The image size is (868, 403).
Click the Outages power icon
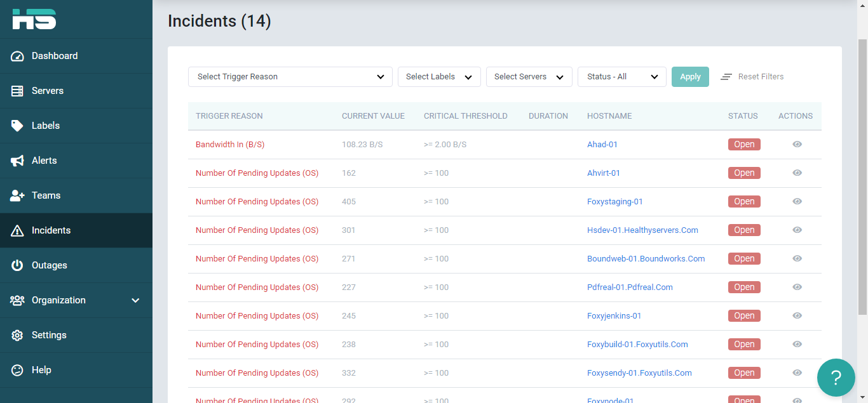17,265
